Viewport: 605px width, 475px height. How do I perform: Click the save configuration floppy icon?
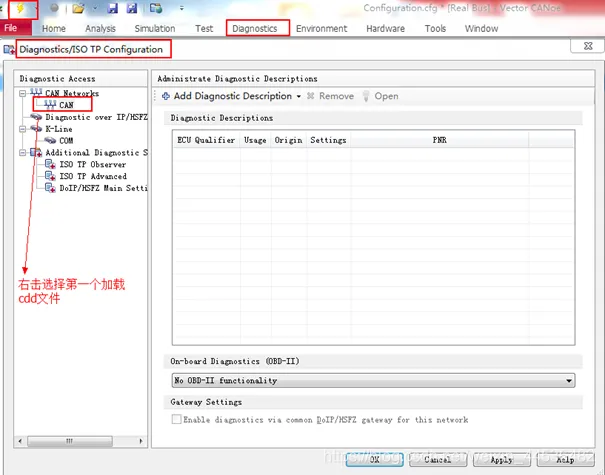tap(112, 8)
